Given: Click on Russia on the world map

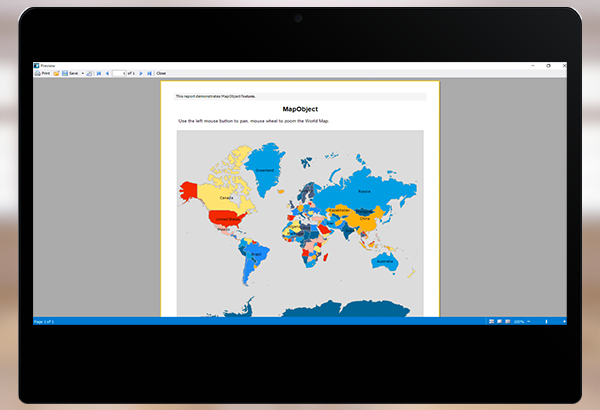Looking at the screenshot, I should [364, 190].
